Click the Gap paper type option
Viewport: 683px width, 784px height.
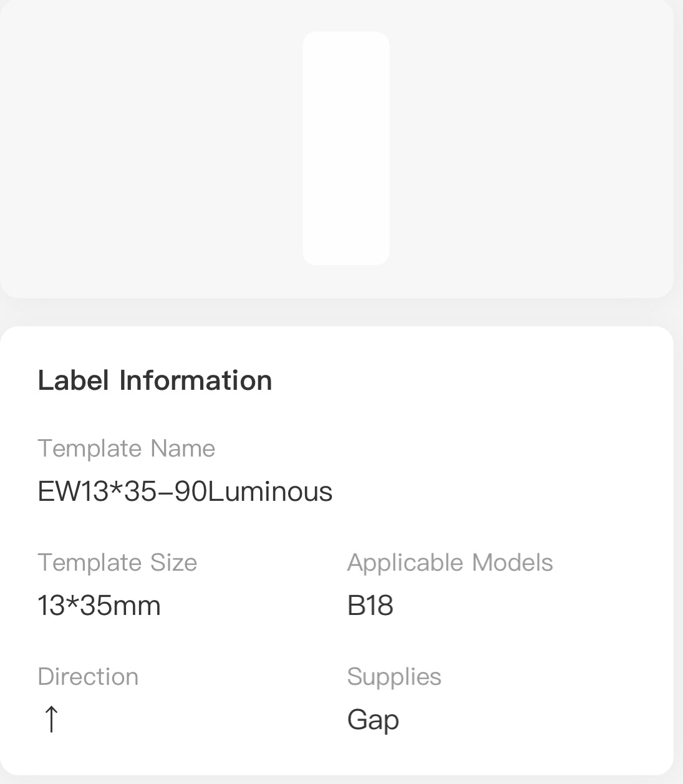coord(372,719)
